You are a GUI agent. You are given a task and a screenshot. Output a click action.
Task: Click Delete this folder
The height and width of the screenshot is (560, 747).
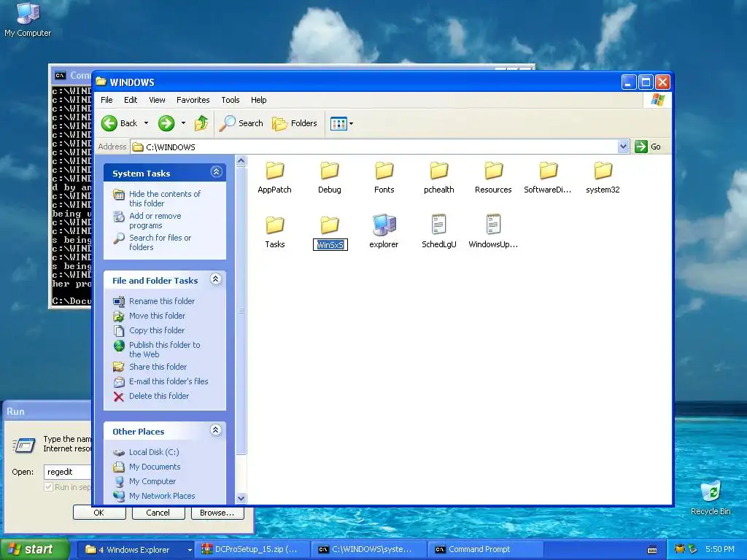click(158, 396)
